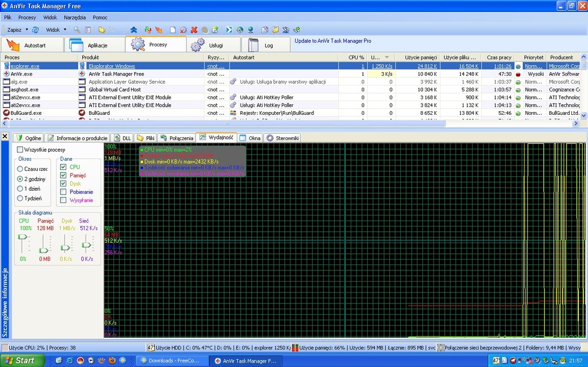
Task: Switch to the Usługi tab
Action: (x=213, y=45)
